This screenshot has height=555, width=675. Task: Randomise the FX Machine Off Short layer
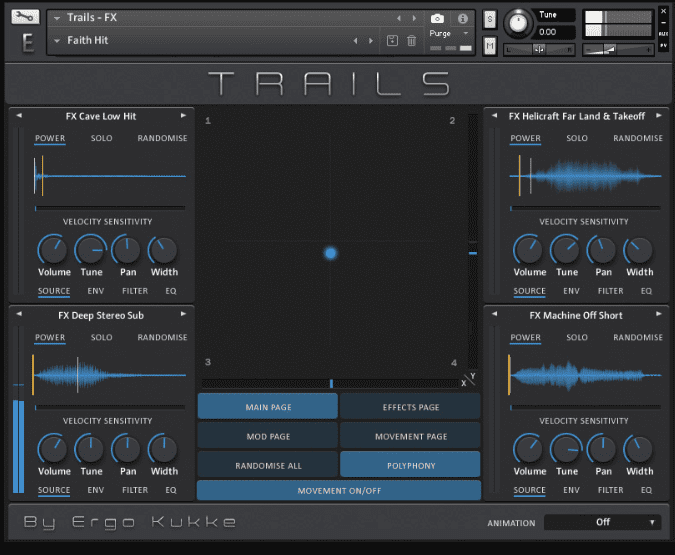pos(638,338)
